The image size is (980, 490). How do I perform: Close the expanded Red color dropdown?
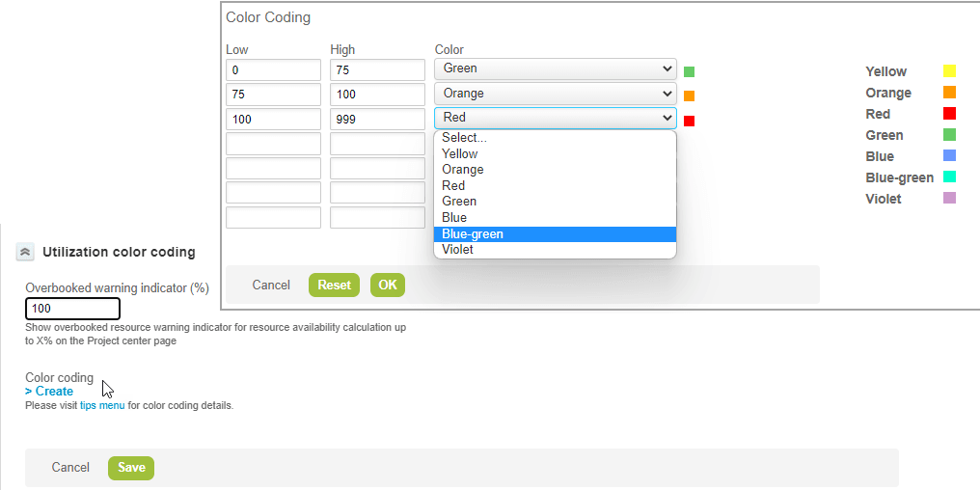point(555,118)
